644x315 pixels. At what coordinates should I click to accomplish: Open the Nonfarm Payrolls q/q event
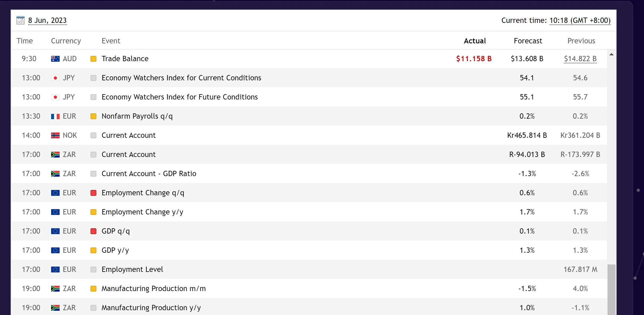click(x=137, y=116)
